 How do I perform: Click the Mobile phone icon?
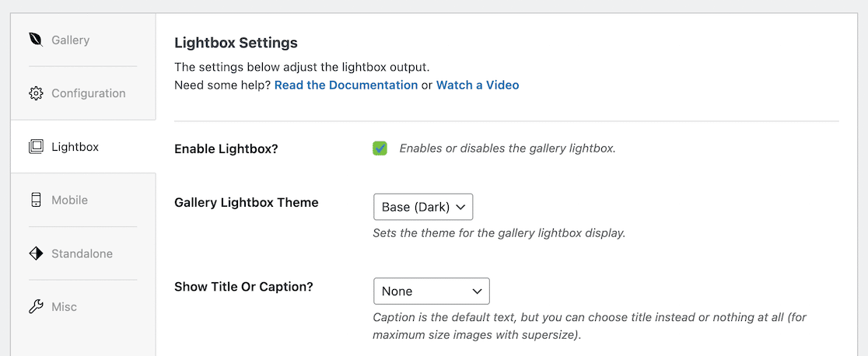pyautogui.click(x=36, y=200)
